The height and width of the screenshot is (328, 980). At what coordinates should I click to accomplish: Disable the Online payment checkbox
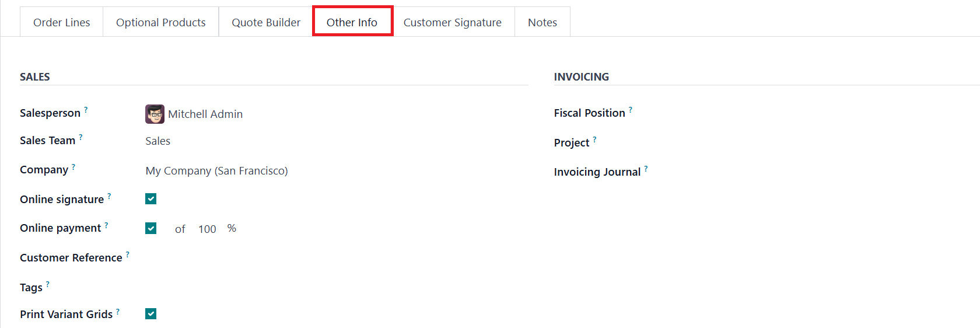tap(151, 228)
